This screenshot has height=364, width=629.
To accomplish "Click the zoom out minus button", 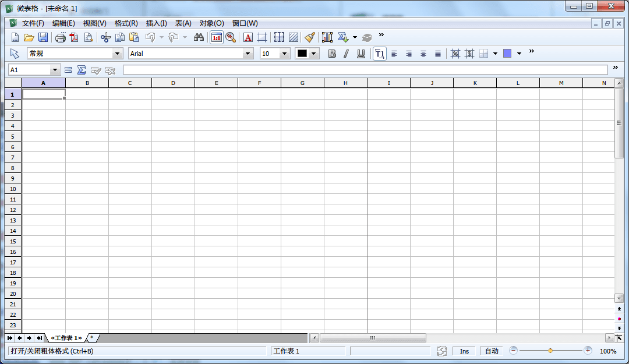I will pos(514,351).
